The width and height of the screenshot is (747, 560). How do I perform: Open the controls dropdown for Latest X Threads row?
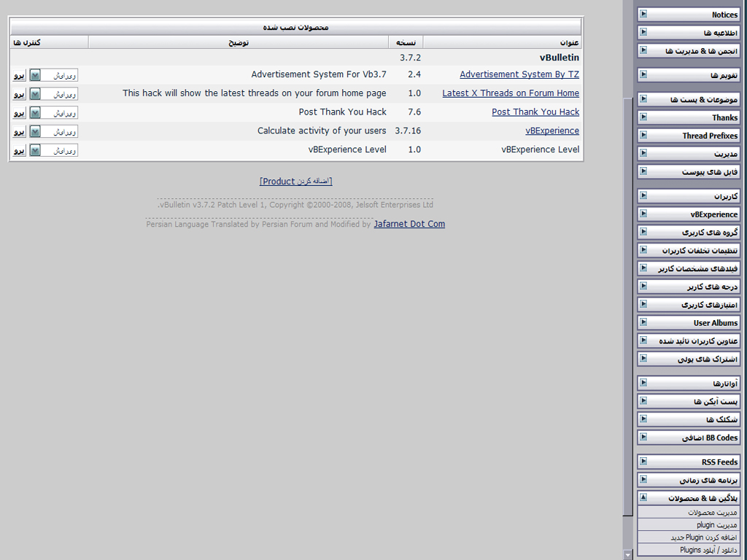[53, 94]
